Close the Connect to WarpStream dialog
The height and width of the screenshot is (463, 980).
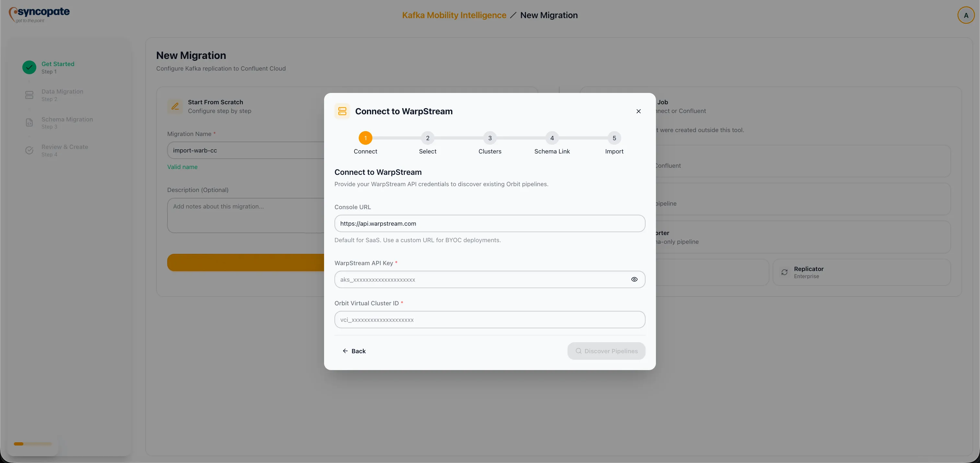tap(638, 111)
